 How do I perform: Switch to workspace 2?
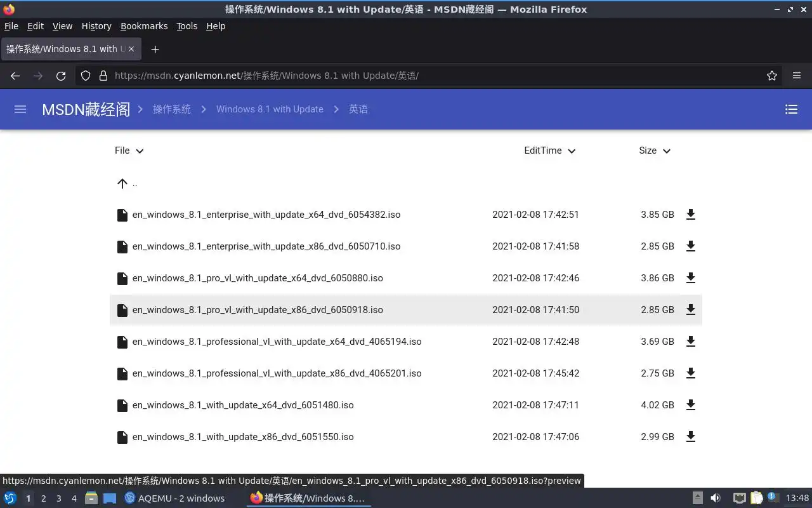click(x=43, y=498)
